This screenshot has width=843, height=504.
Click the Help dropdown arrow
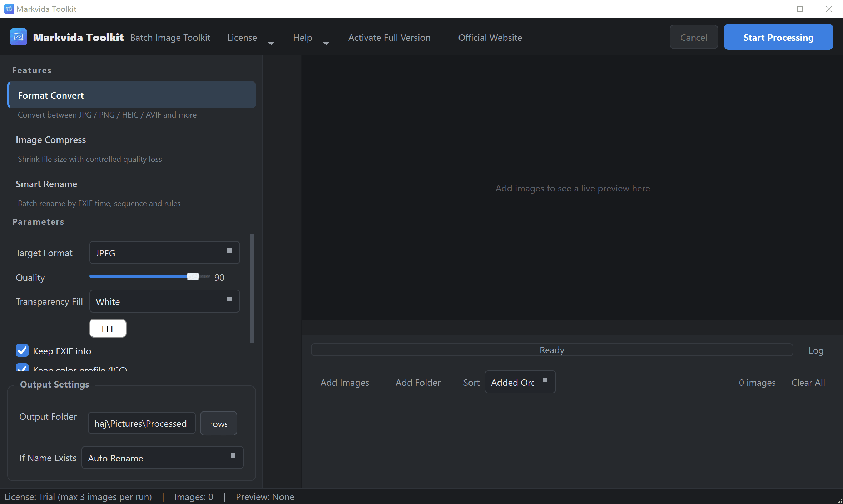pyautogui.click(x=326, y=43)
